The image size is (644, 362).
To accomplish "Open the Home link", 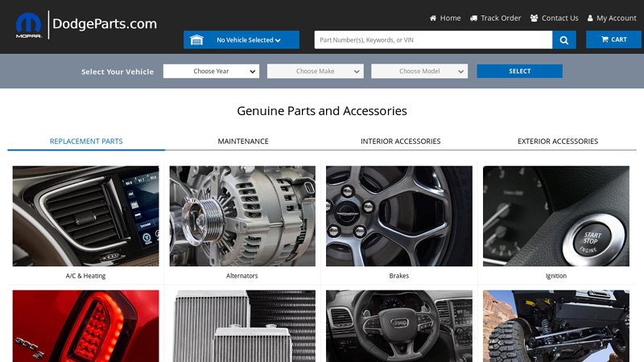I will [450, 18].
